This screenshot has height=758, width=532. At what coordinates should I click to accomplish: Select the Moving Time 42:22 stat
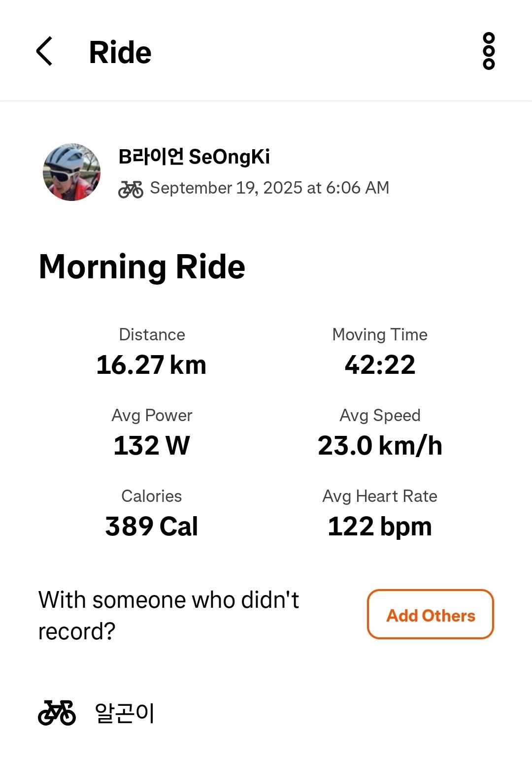(x=380, y=365)
